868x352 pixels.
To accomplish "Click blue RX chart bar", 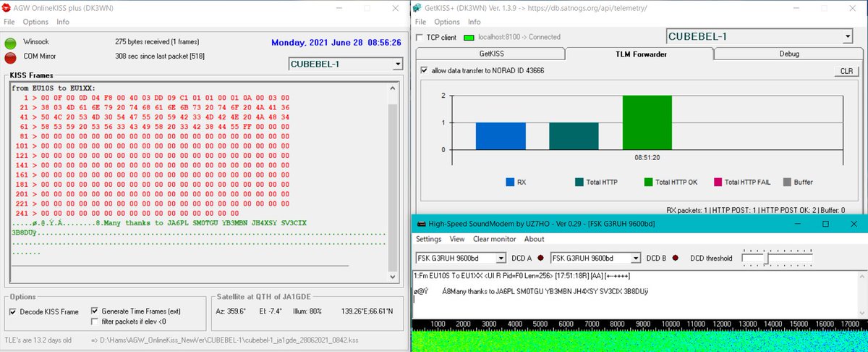I will pyautogui.click(x=501, y=136).
